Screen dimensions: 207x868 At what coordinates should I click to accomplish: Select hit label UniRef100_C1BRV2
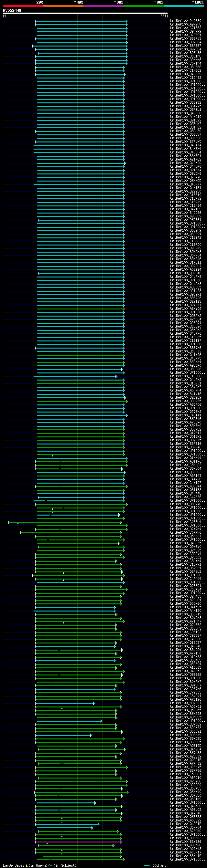tap(186, 198)
